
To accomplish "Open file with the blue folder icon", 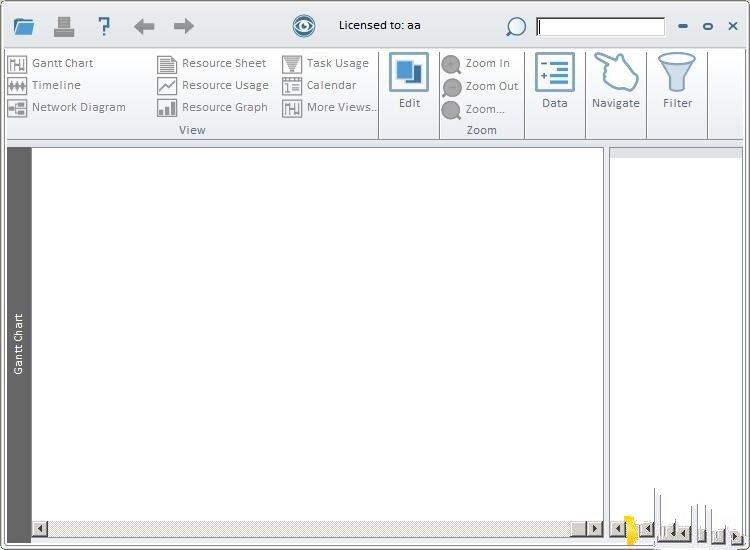I will (24, 26).
